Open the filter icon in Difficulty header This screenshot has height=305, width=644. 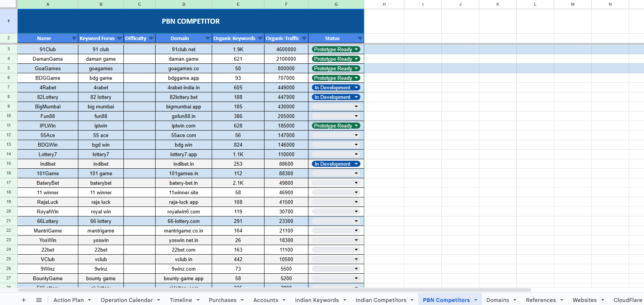point(151,39)
